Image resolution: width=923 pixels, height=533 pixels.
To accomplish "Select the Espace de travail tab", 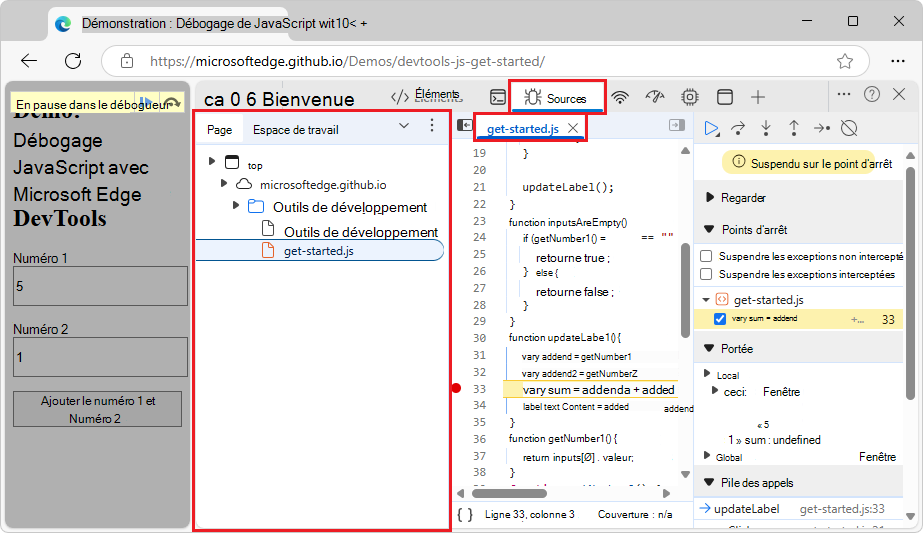I will [x=296, y=130].
